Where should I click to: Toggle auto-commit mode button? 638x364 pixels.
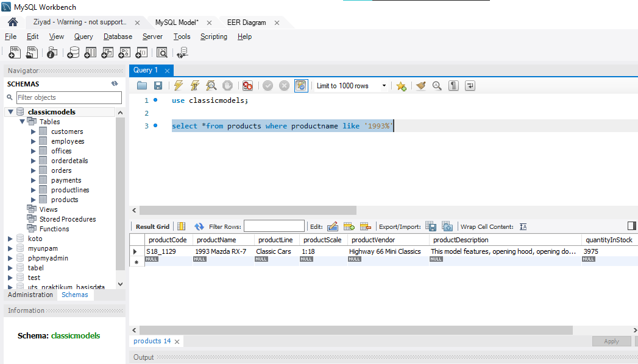301,86
